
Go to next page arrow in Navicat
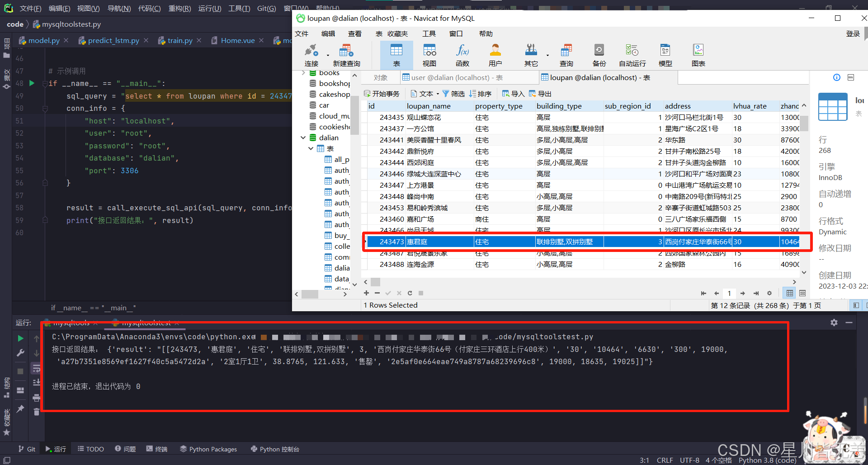click(743, 293)
